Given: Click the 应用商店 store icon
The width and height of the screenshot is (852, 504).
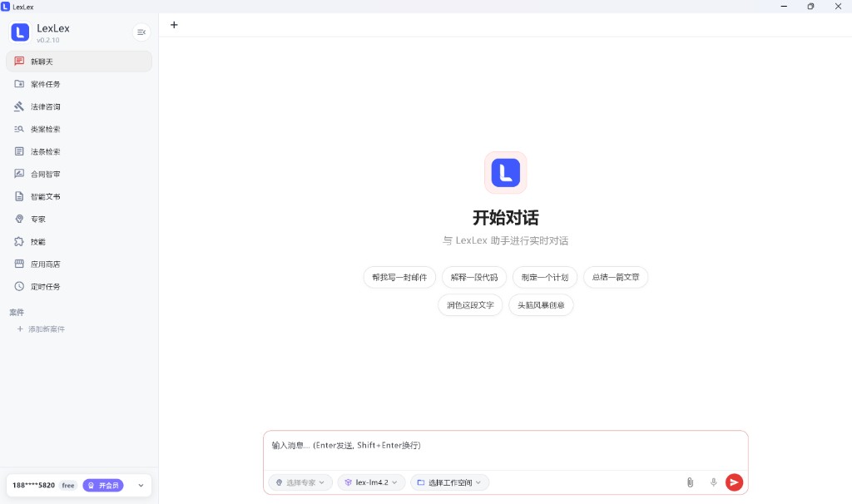Looking at the screenshot, I should [x=19, y=264].
